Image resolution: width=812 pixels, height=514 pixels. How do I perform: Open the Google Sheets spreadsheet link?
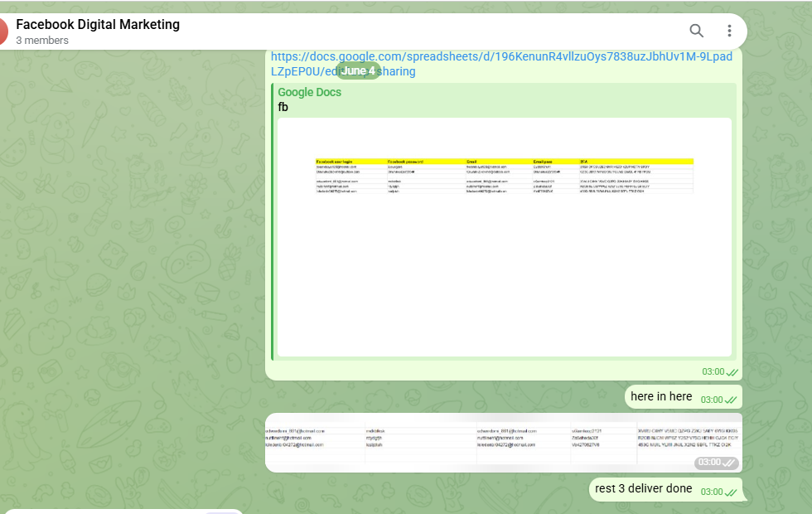pos(501,64)
